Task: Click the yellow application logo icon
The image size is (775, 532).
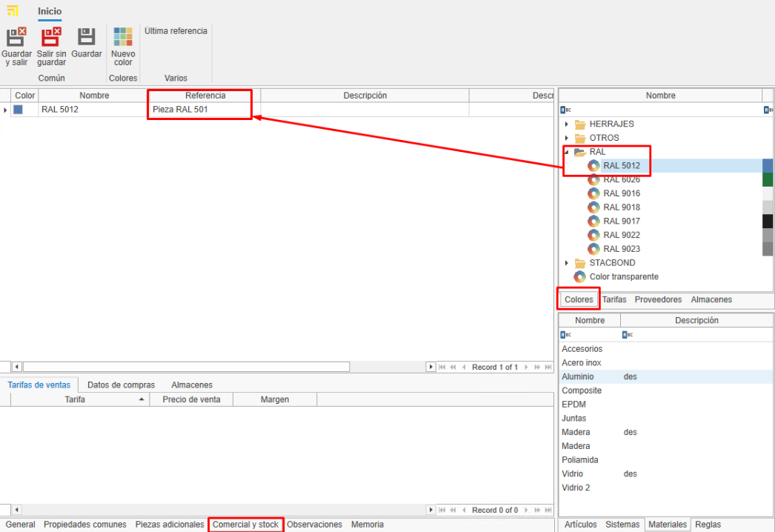Action: point(13,10)
